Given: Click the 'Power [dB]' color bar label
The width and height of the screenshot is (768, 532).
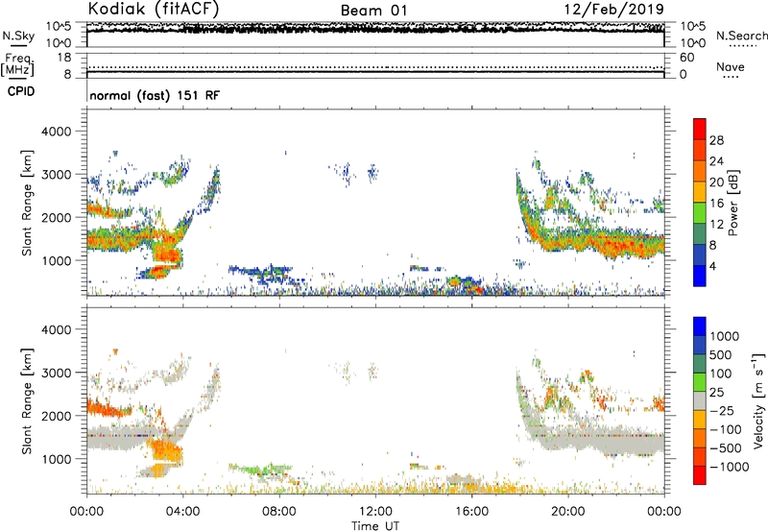Looking at the screenshot, I should point(732,203).
